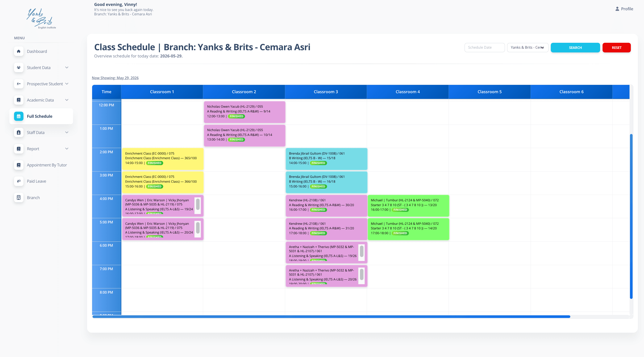The image size is (644, 357).
Task: Click the Classroom 5 column header
Action: tap(490, 92)
